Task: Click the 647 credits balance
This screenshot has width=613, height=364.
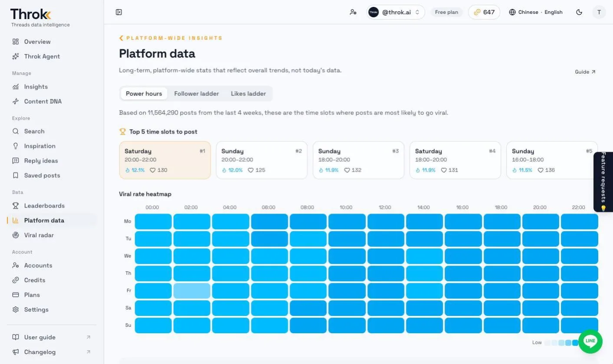Action: 484,12
